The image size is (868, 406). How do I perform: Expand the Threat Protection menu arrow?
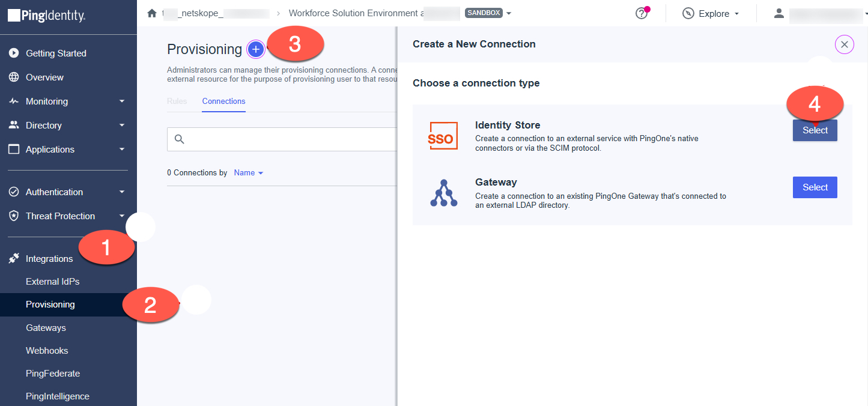pyautogui.click(x=122, y=216)
